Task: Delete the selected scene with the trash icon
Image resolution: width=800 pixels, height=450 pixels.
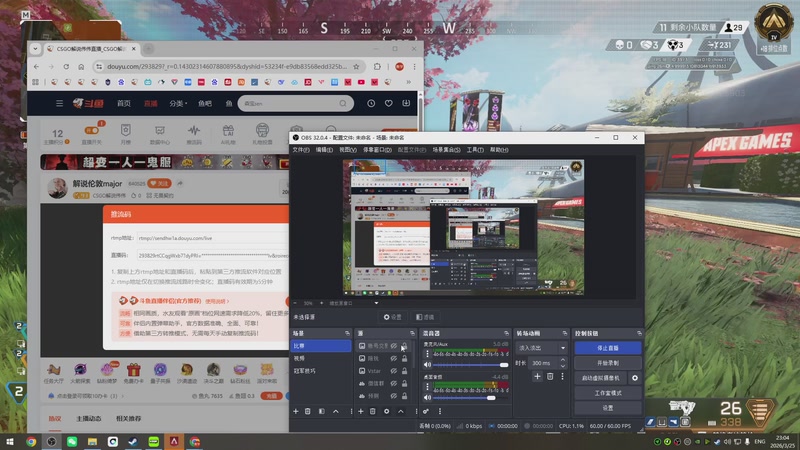Action: coord(308,411)
